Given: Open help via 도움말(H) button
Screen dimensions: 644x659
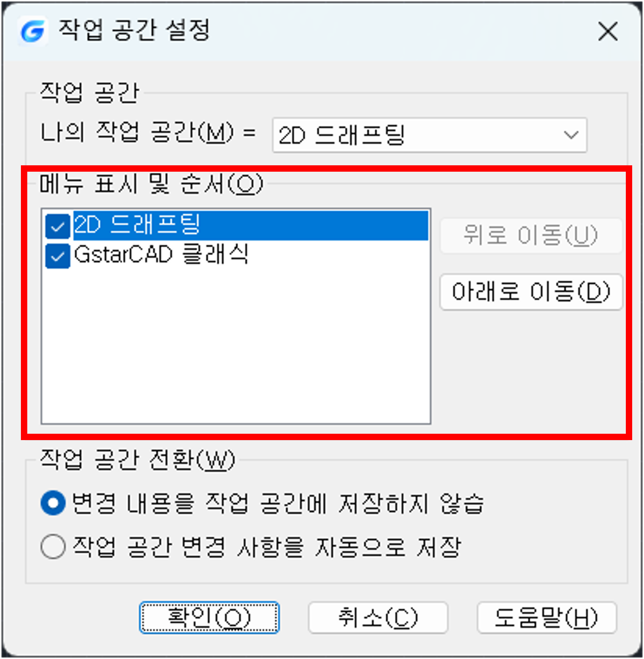Looking at the screenshot, I should pyautogui.click(x=547, y=618).
